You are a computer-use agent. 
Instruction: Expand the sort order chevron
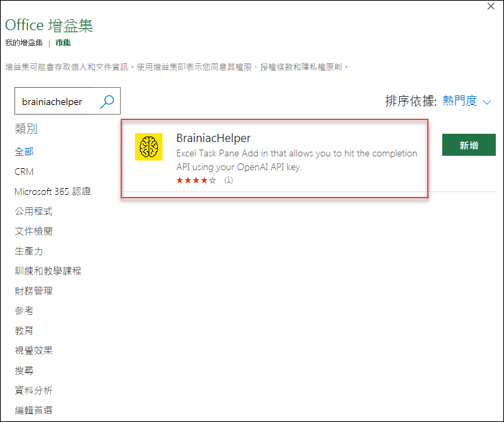(487, 102)
